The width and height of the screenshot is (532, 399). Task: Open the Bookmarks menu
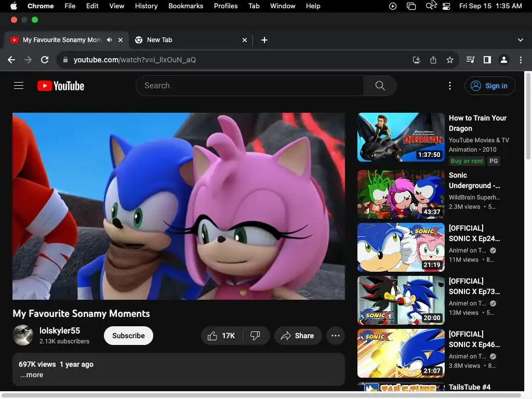(185, 6)
